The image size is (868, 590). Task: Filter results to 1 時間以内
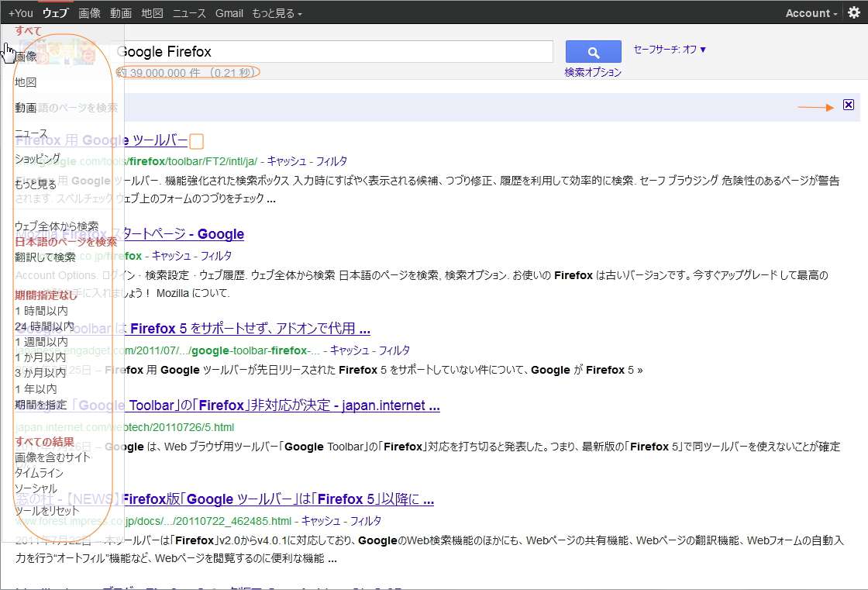pos(42,311)
